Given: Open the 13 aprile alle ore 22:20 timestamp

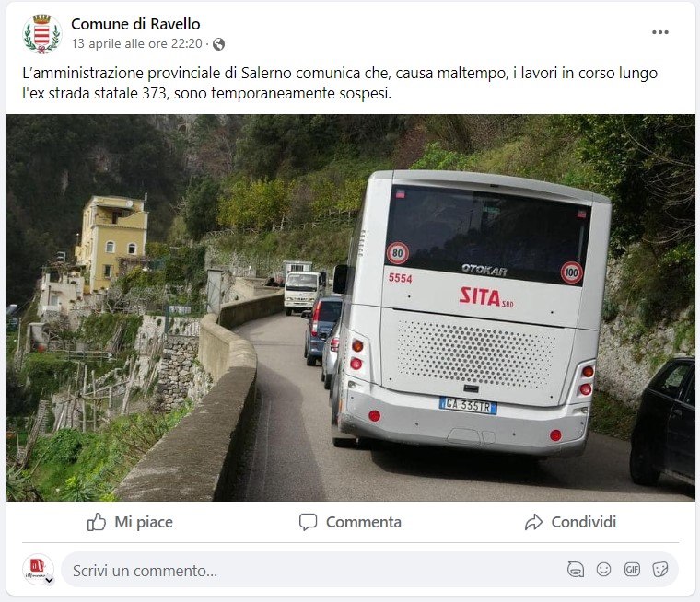Looking at the screenshot, I should coord(137,44).
